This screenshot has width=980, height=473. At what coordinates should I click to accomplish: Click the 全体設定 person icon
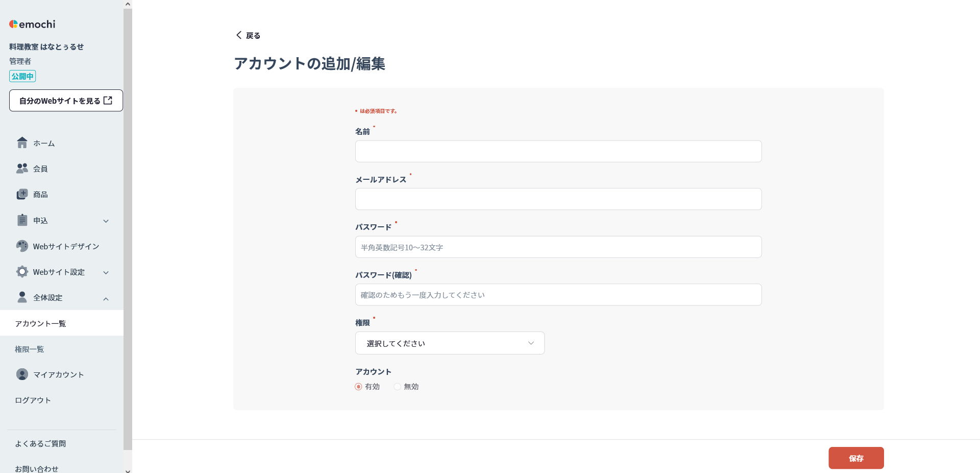point(22,297)
